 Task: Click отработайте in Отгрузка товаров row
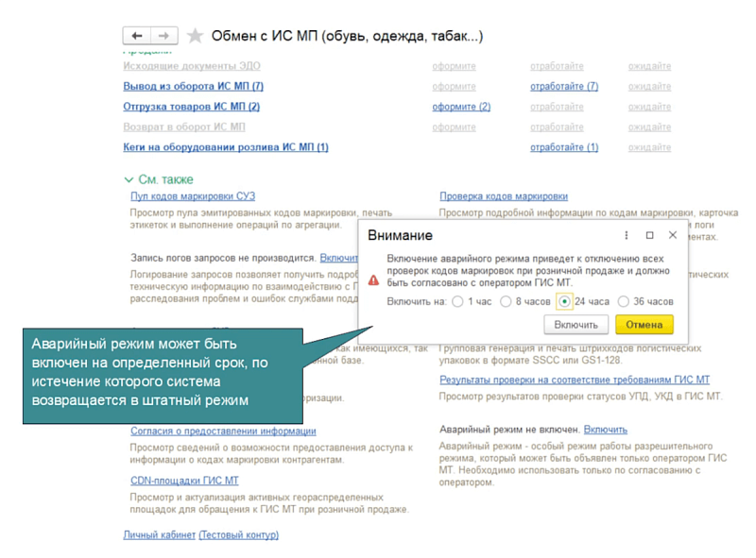tap(557, 107)
